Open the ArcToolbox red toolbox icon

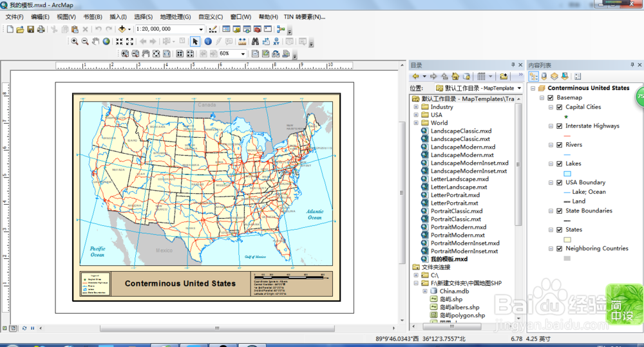coord(258,29)
